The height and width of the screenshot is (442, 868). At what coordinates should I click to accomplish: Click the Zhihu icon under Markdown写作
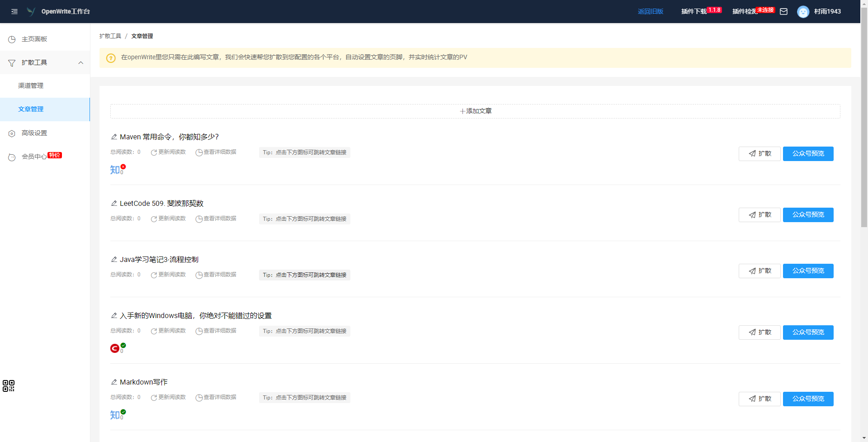click(x=115, y=415)
